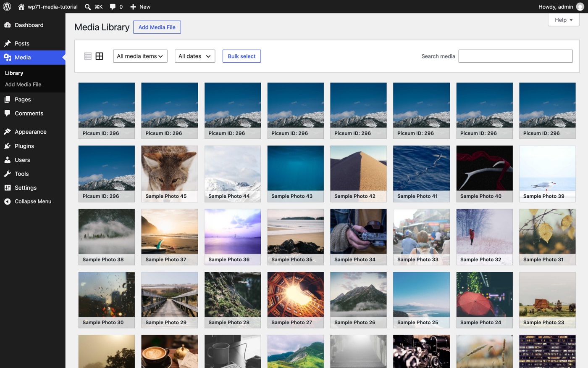Open the All dates filter
Image resolution: width=588 pixels, height=368 pixels.
coord(195,56)
